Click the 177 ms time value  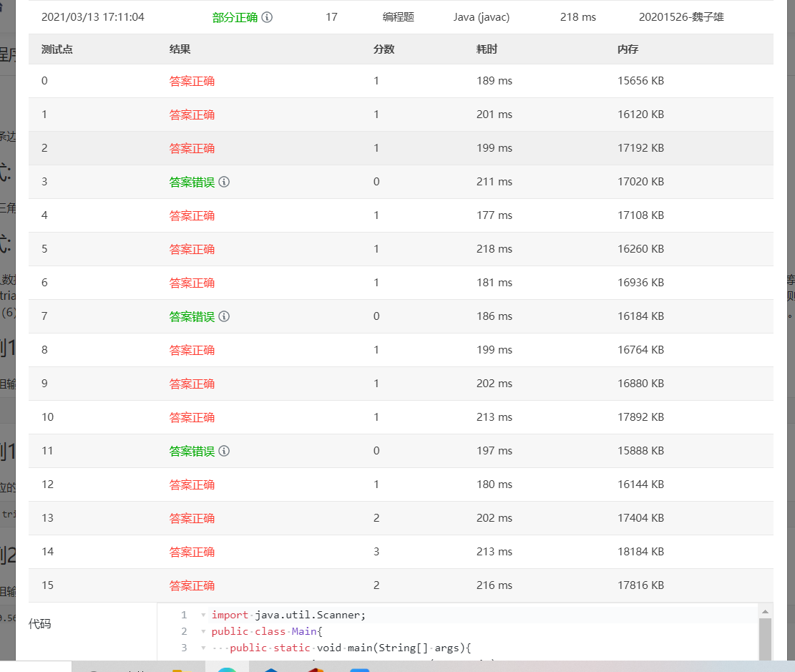494,215
